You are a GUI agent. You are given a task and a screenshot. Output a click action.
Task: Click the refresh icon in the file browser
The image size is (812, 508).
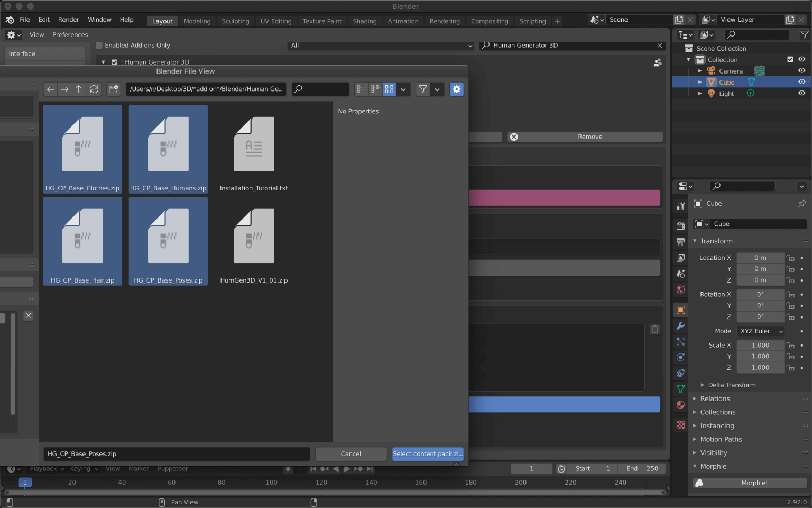pos(94,89)
